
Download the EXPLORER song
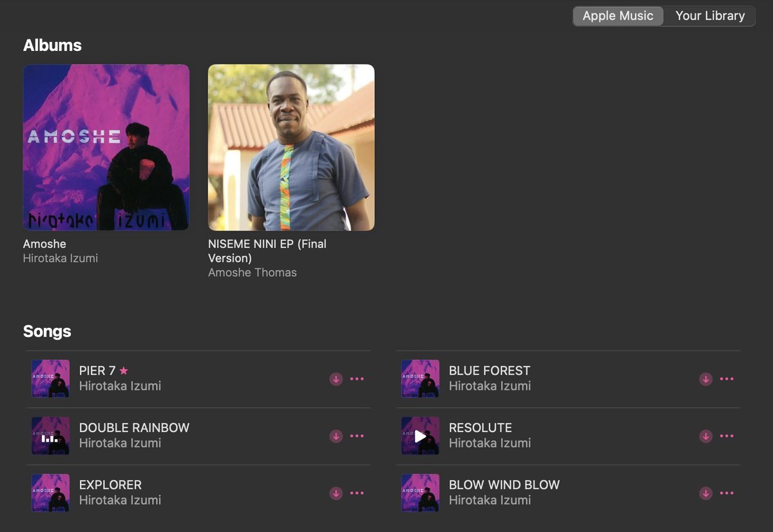[x=336, y=493]
